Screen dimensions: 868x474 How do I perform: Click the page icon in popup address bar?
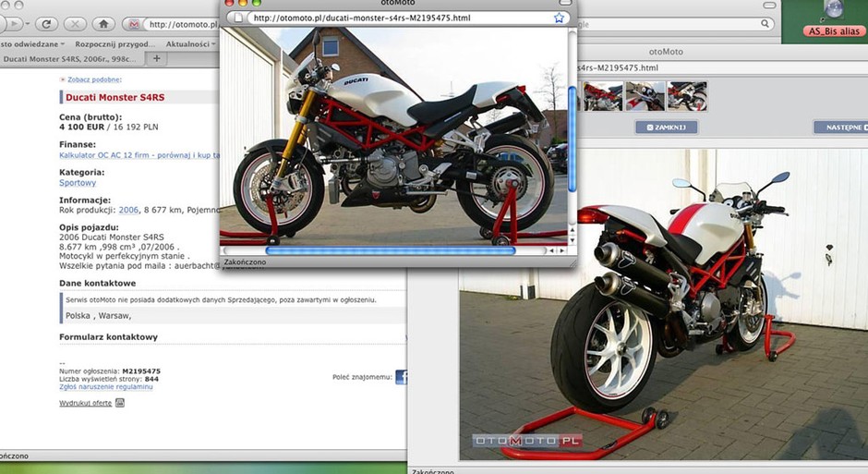pyautogui.click(x=238, y=18)
